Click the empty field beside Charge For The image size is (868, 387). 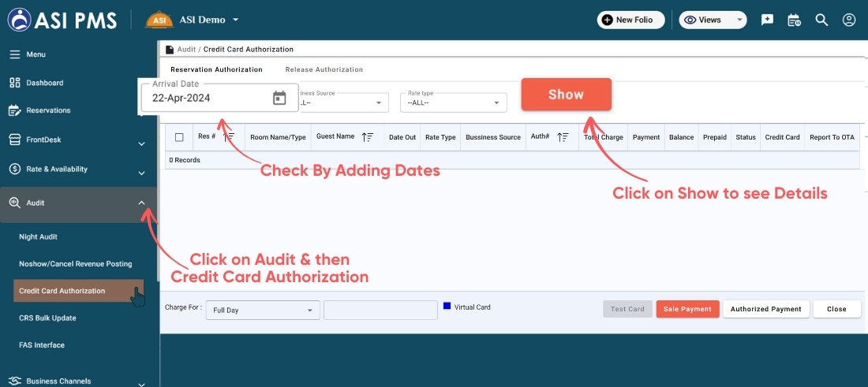coord(380,311)
